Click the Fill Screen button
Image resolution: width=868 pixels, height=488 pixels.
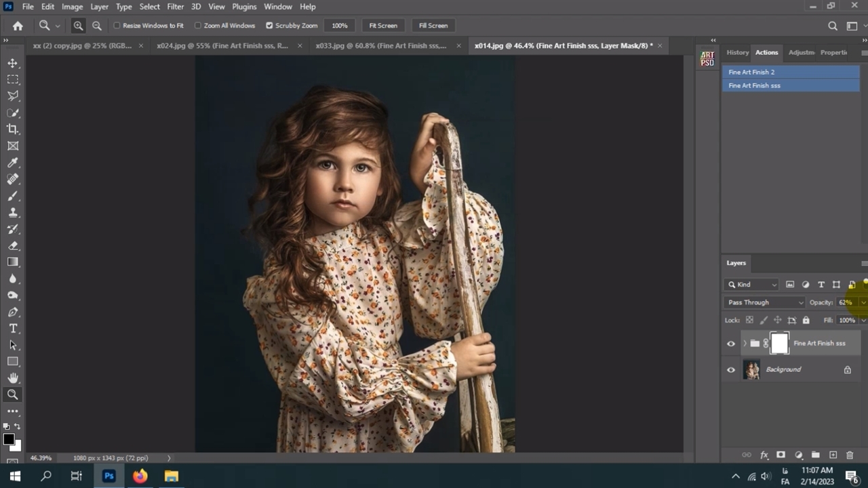(x=433, y=26)
